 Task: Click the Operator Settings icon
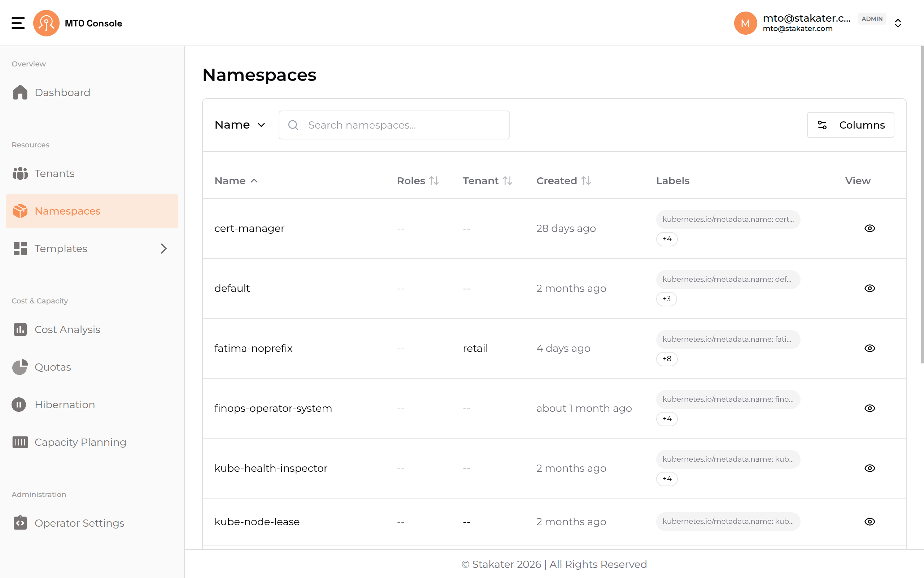tap(20, 522)
